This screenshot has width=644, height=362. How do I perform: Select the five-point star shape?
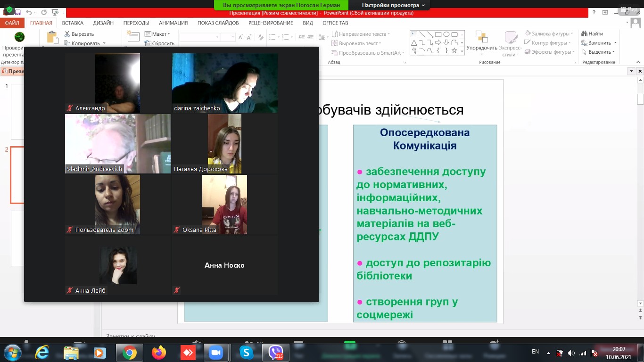pos(454,50)
